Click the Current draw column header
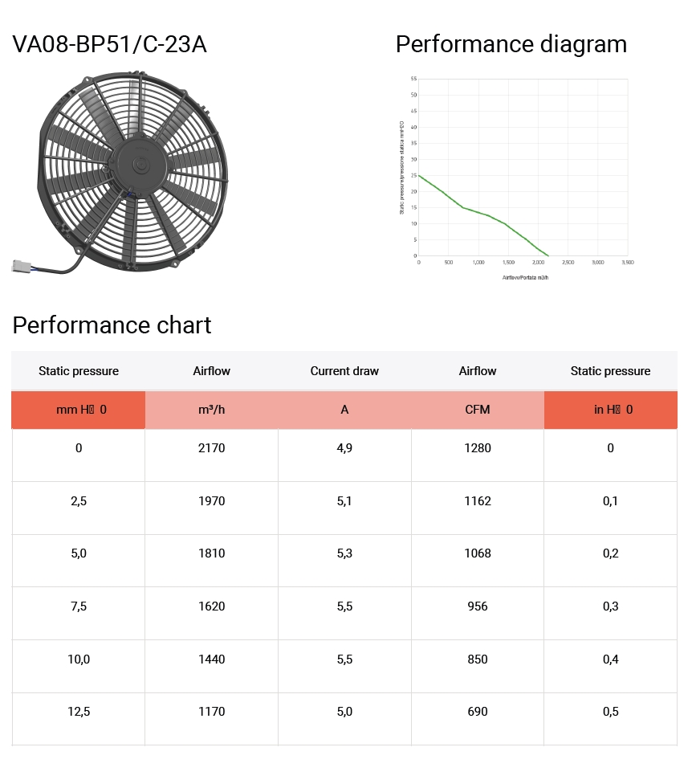 coord(344,371)
